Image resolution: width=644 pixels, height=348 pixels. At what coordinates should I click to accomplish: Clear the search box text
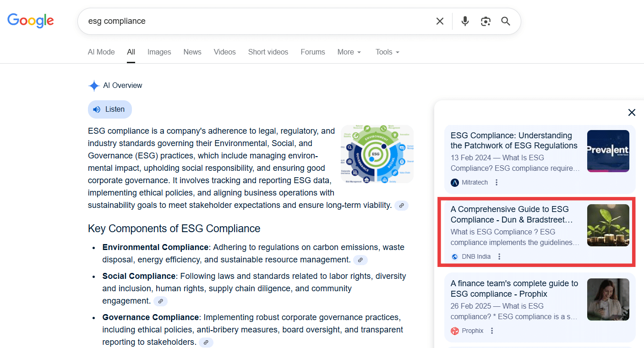point(440,21)
